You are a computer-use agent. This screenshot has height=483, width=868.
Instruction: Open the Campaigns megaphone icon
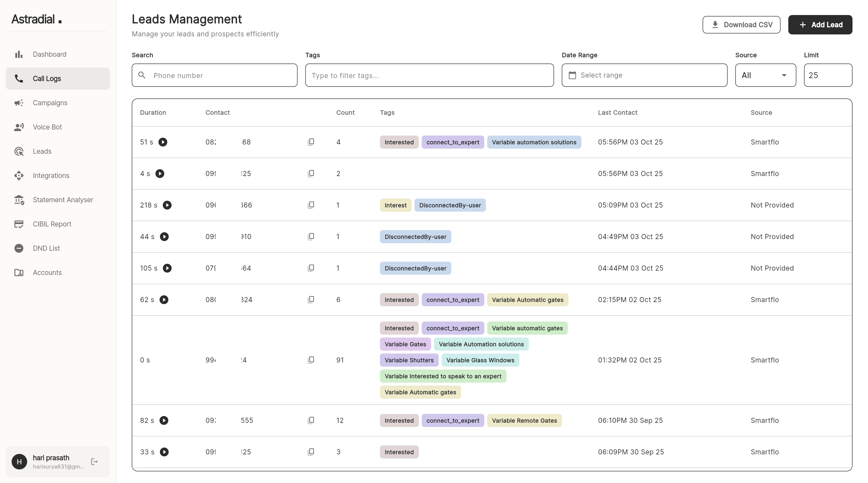coord(19,103)
